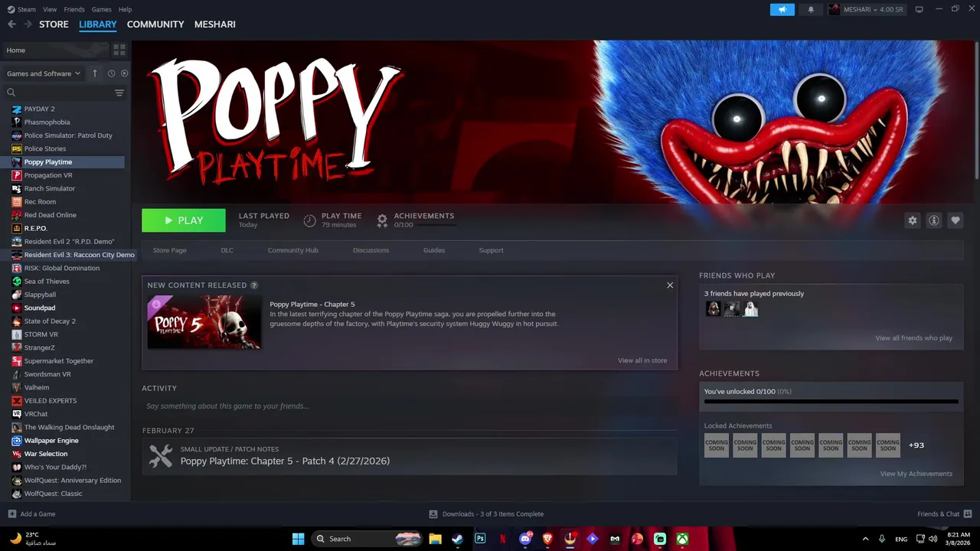The width and height of the screenshot is (980, 551).
Task: Select Sea of Thieves in the library list
Action: click(x=47, y=281)
